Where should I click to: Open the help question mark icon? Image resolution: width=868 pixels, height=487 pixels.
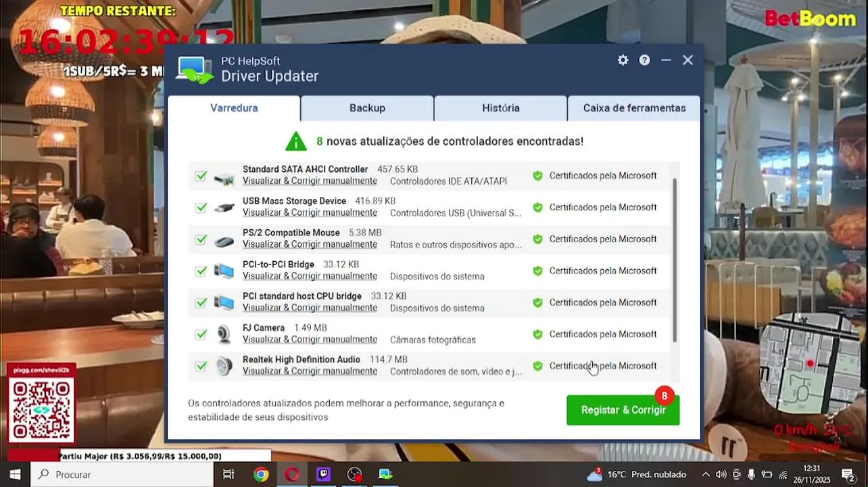tap(645, 60)
